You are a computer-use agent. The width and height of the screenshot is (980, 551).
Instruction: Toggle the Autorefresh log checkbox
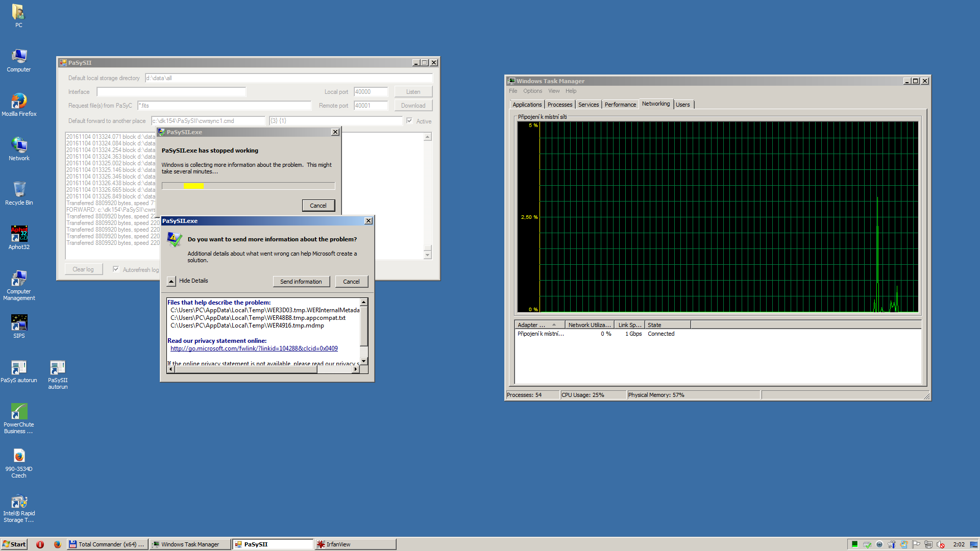[x=116, y=269]
